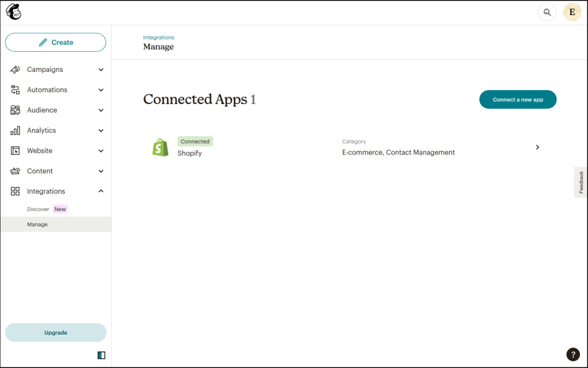
Task: Open the Audience menu item
Action: 56,110
